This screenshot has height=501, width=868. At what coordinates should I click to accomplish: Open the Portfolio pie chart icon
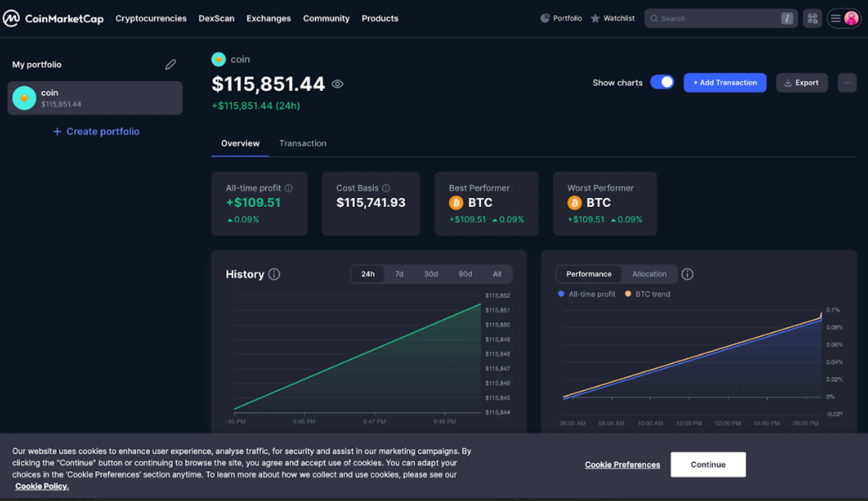pos(545,18)
